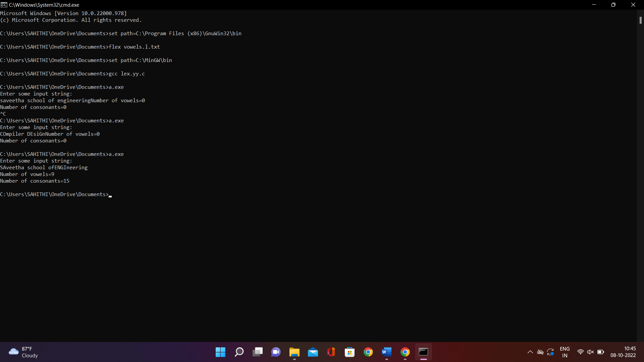Open Microsoft Store from the taskbar
644x362 pixels.
350,352
